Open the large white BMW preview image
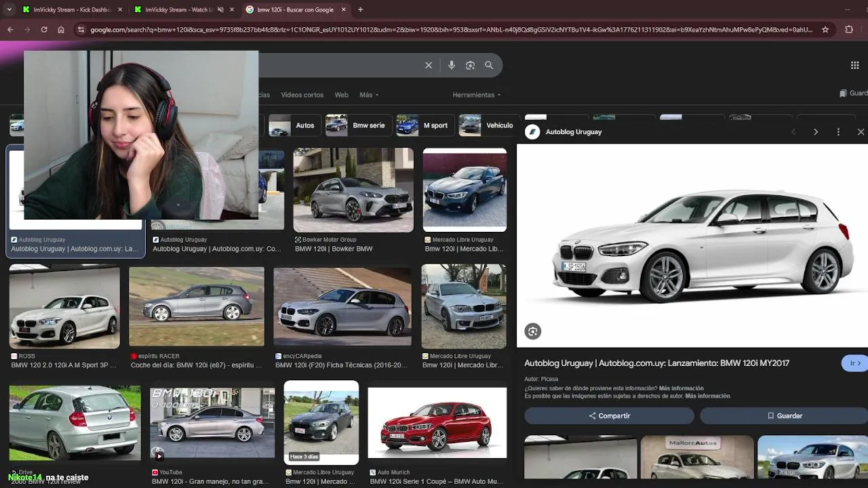This screenshot has height=488, width=868. tap(692, 245)
